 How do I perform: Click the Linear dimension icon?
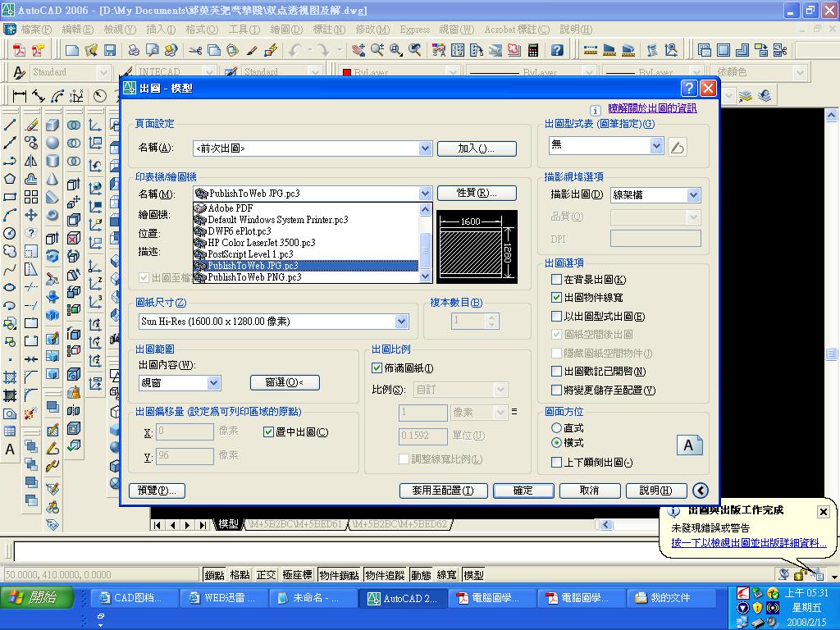(20, 97)
